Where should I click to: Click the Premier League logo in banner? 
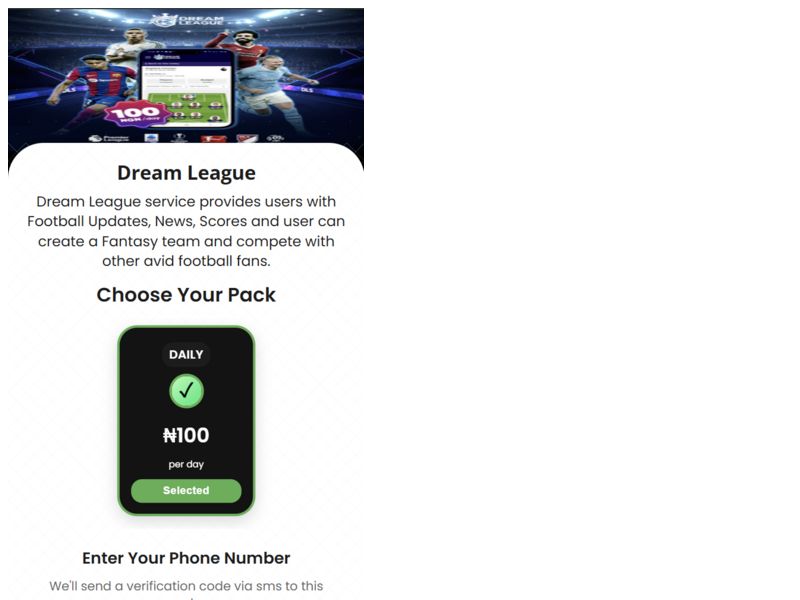(x=109, y=138)
